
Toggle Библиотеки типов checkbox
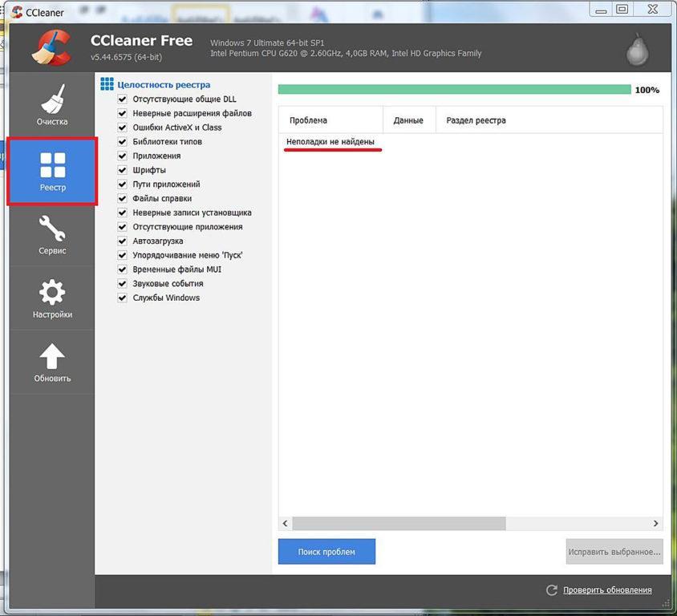pos(122,142)
